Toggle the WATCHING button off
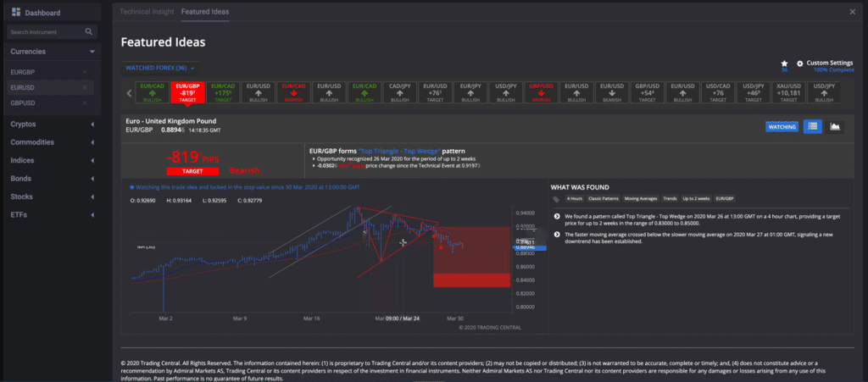The width and height of the screenshot is (868, 382). 781,126
